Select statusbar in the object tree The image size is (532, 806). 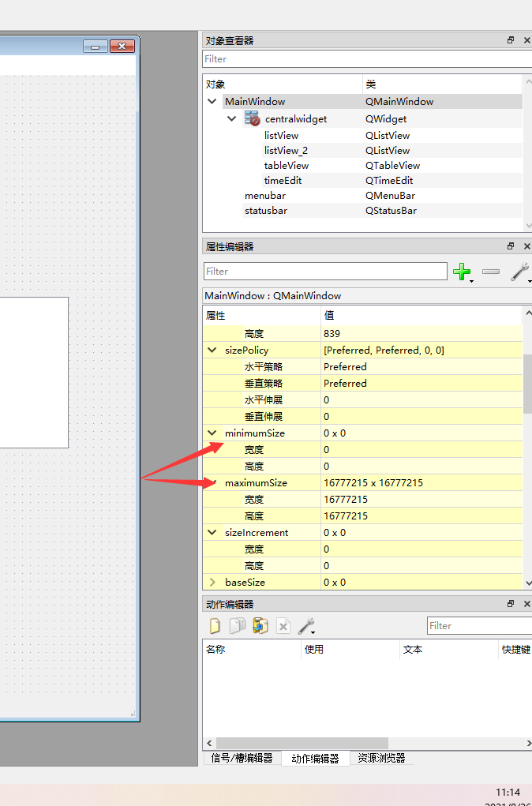[x=266, y=210]
